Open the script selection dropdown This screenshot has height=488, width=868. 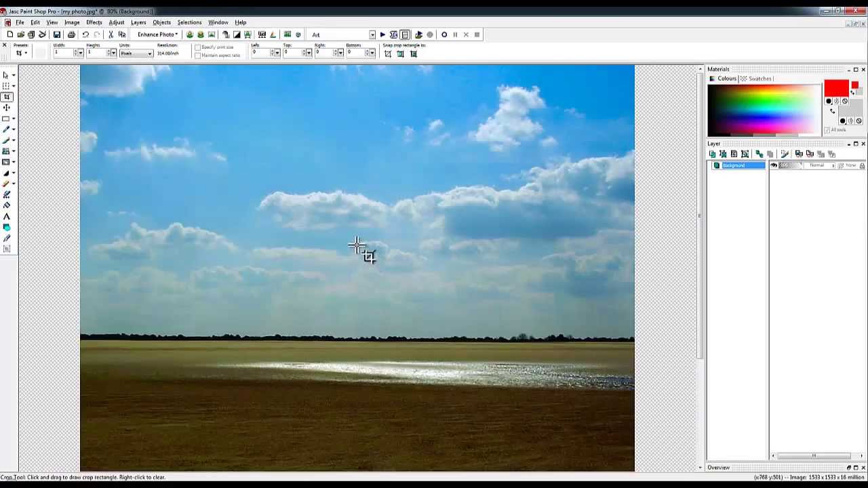(372, 35)
